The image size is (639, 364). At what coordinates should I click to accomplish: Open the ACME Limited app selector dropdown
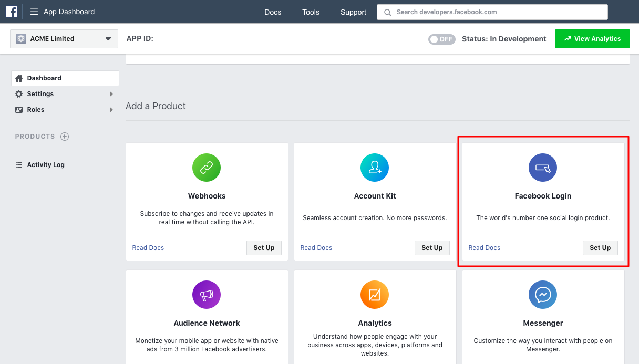[64, 39]
